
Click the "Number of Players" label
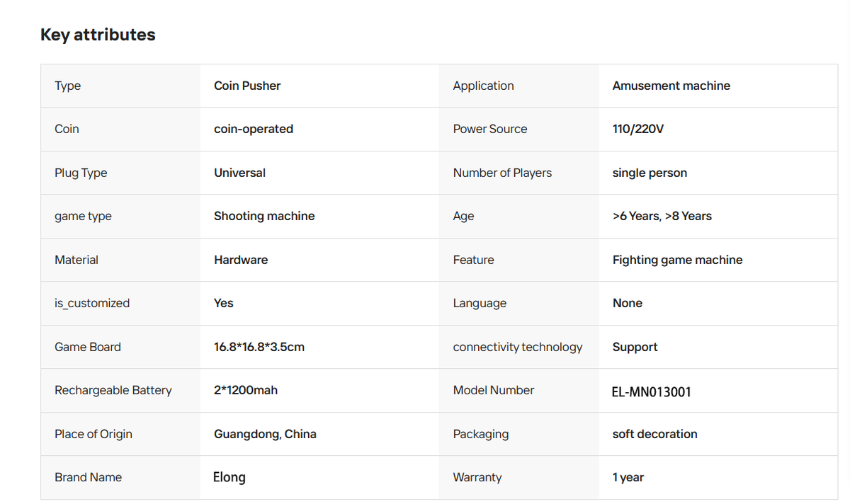(502, 173)
